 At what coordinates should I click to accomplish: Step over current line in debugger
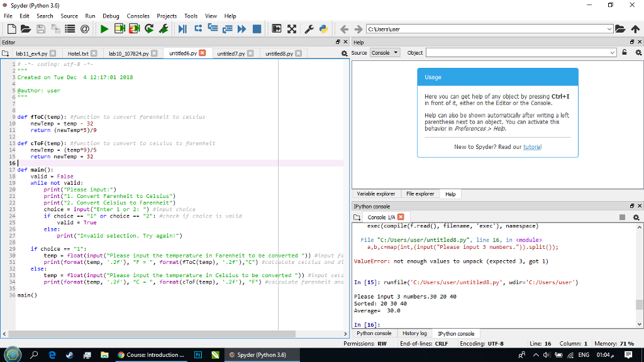(x=198, y=29)
